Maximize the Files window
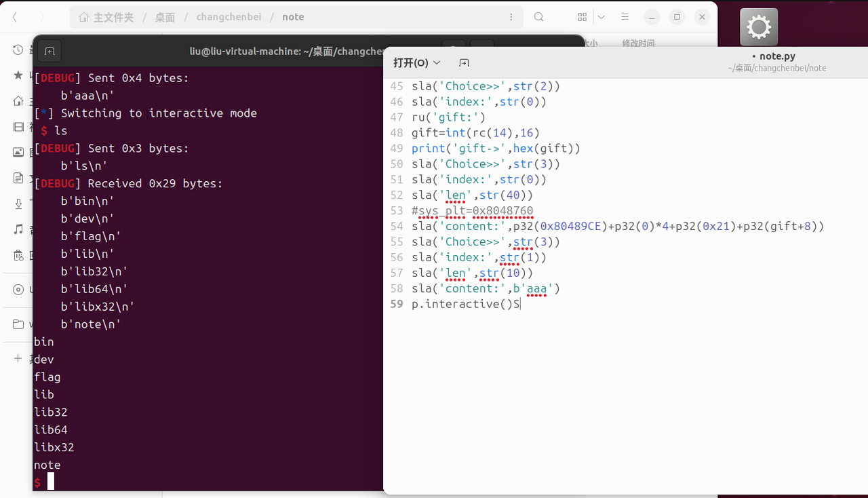Image resolution: width=868 pixels, height=498 pixels. click(677, 17)
